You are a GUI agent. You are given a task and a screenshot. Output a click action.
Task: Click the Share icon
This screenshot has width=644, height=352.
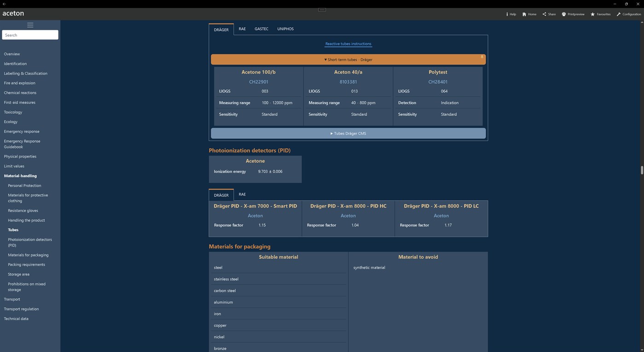pyautogui.click(x=544, y=14)
